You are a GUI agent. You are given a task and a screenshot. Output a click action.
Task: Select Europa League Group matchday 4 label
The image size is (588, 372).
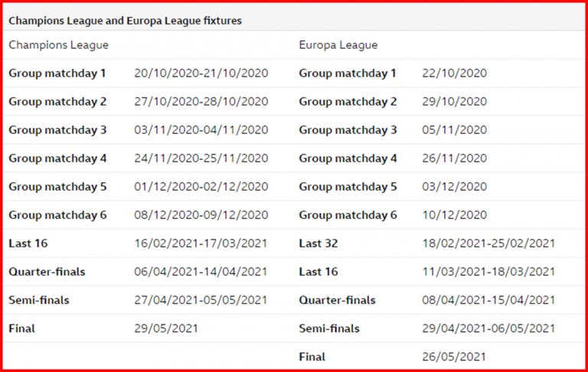pos(348,158)
